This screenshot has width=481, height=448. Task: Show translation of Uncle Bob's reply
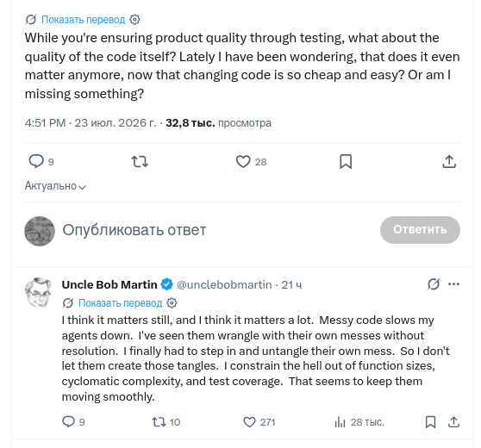click(120, 303)
